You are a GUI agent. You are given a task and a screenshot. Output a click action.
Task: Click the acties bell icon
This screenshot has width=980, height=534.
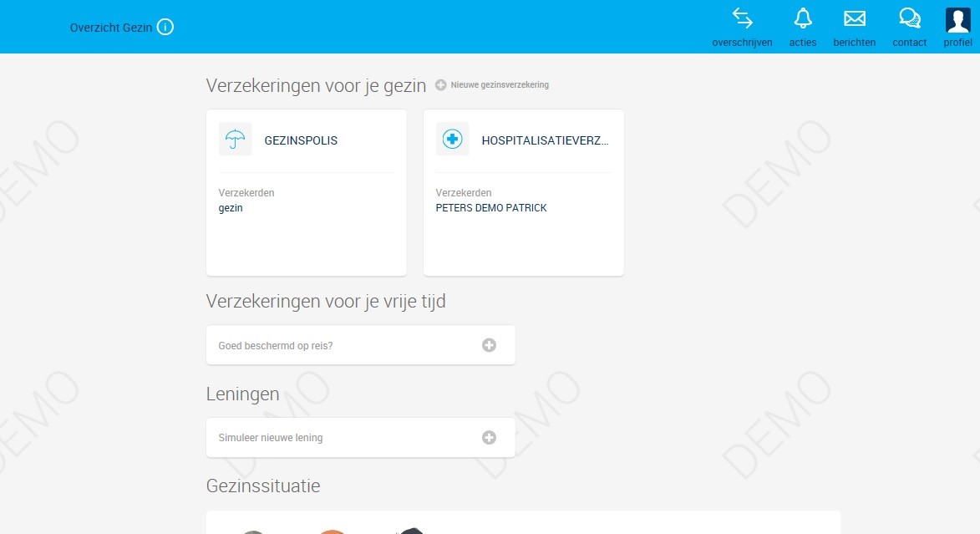coord(802,18)
